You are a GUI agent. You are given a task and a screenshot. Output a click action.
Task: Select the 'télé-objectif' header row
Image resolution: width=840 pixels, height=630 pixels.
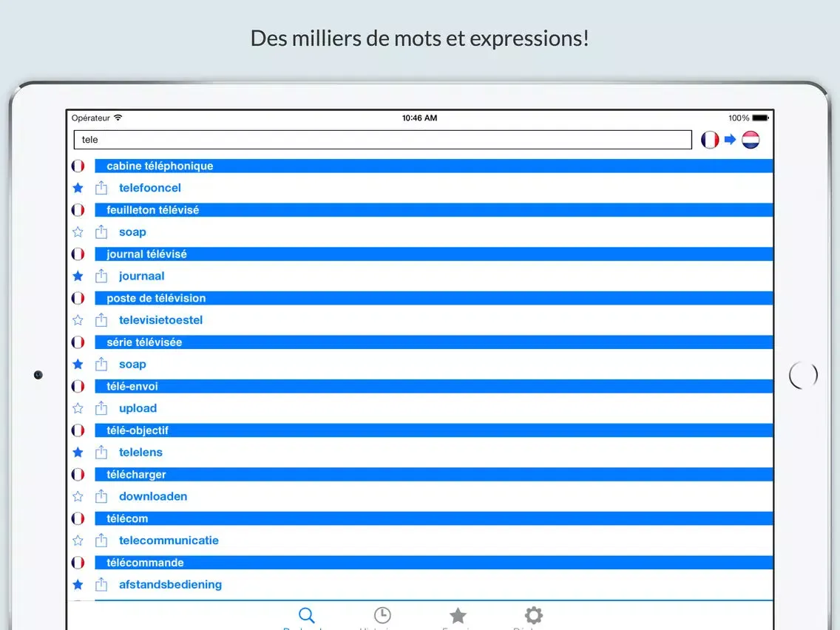(433, 430)
